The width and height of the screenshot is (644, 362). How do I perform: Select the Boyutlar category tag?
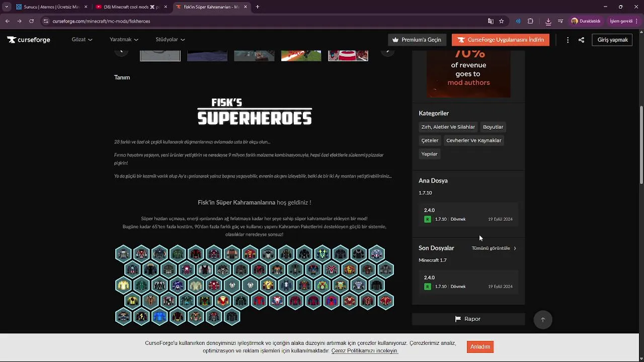pos(493,127)
